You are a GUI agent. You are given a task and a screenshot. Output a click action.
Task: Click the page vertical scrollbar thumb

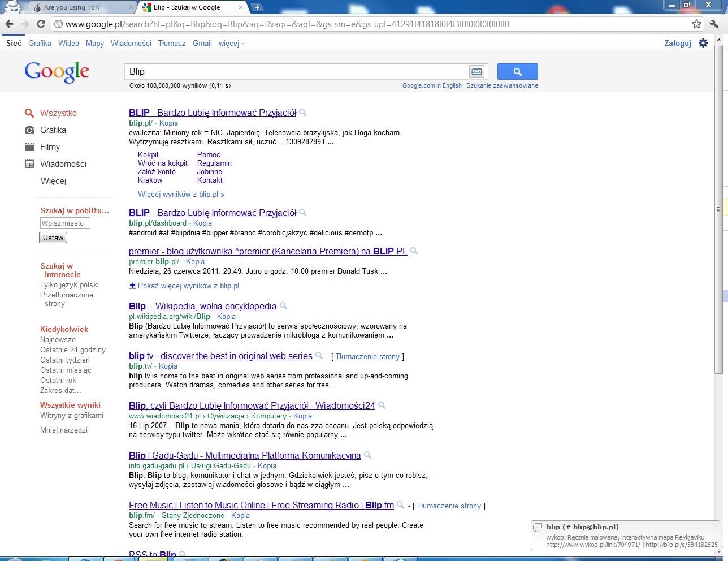click(718, 209)
